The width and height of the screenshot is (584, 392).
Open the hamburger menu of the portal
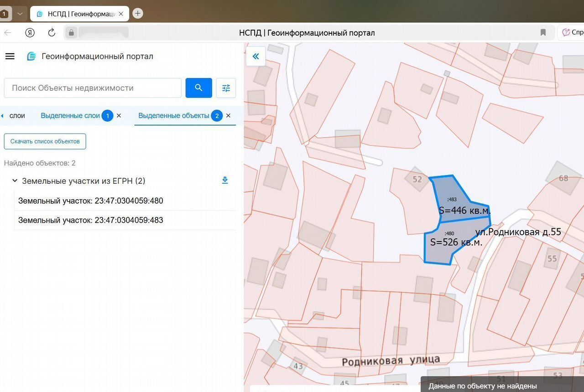[10, 57]
